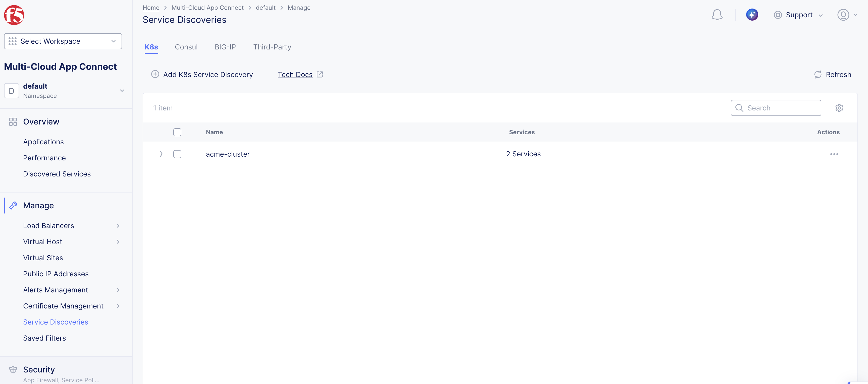Open the user account menu icon
The image size is (868, 384).
844,15
